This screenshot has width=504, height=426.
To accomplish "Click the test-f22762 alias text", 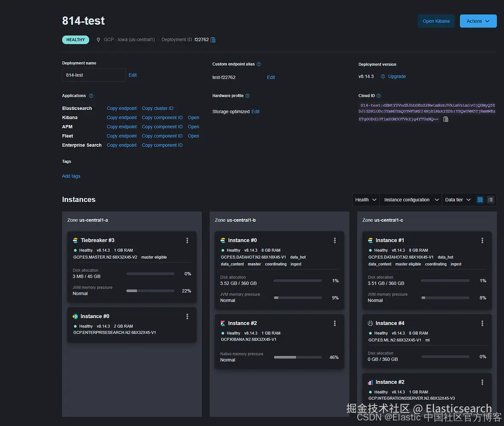I will click(224, 78).
